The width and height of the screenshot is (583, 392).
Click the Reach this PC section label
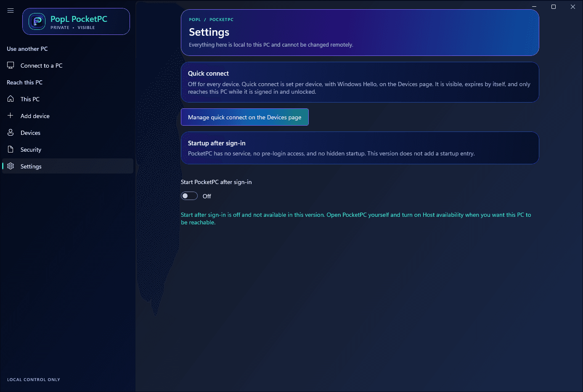24,82
